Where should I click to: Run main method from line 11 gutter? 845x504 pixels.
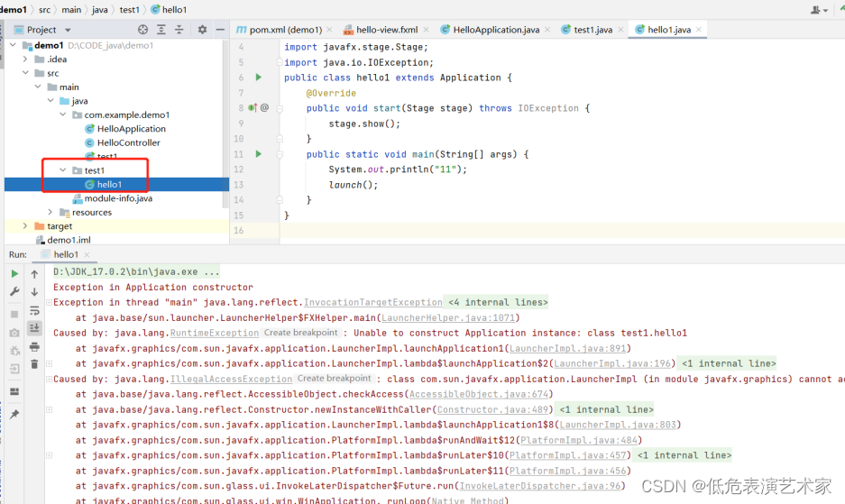(259, 153)
